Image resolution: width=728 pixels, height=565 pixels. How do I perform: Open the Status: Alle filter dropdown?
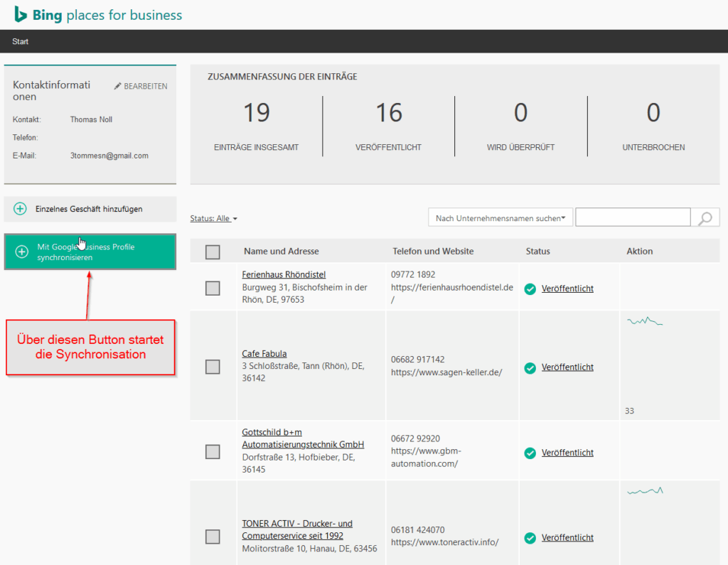pos(213,218)
